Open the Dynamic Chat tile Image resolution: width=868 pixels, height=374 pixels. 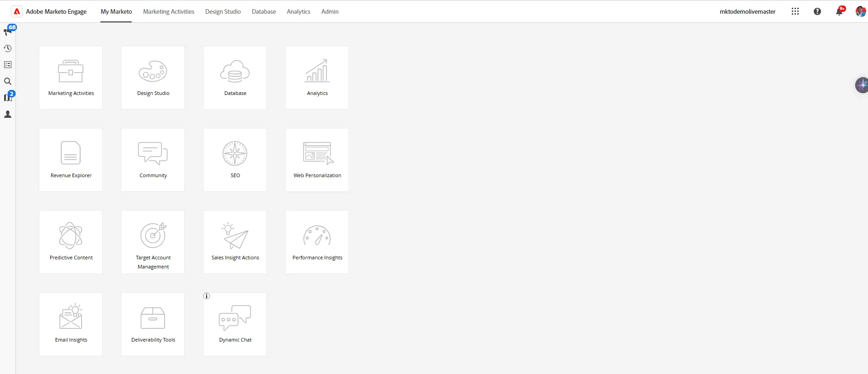pos(235,324)
